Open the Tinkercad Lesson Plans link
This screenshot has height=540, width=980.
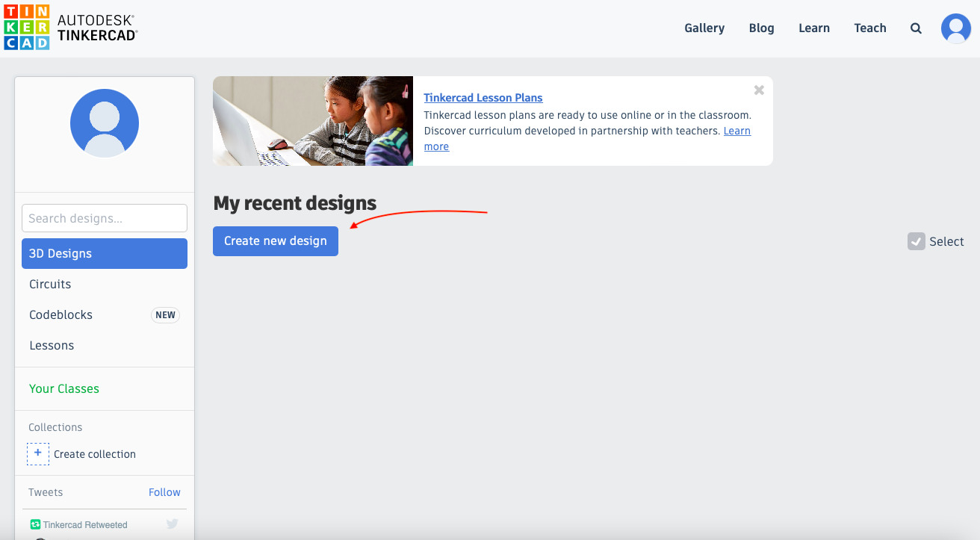[483, 98]
